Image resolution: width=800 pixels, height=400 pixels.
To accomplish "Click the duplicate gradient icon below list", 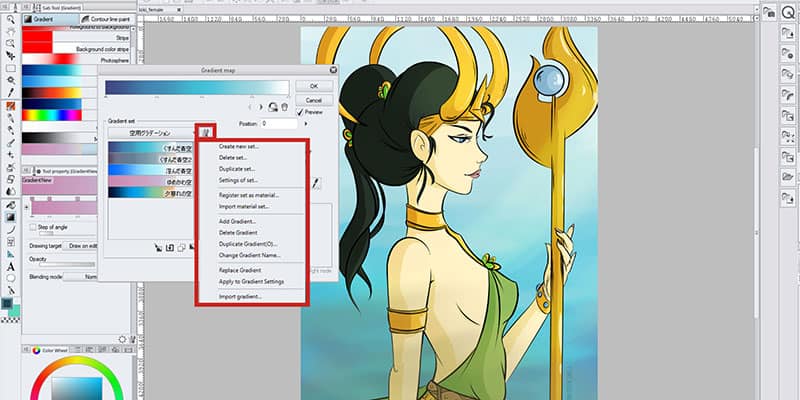I will point(181,248).
